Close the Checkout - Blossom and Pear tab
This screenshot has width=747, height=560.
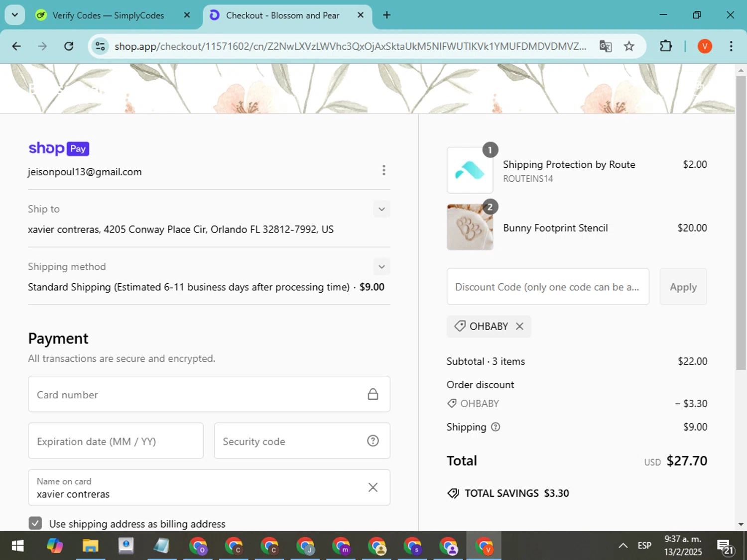(x=361, y=15)
